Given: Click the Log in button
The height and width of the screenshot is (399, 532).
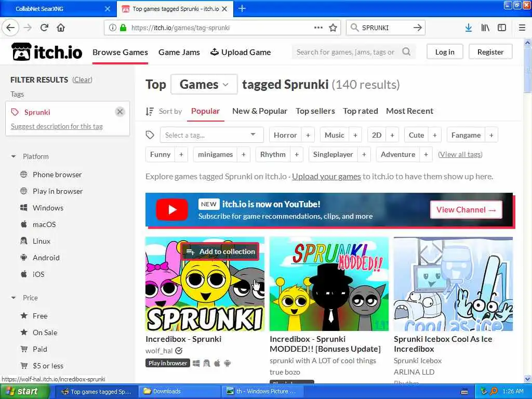Looking at the screenshot, I should 445,52.
